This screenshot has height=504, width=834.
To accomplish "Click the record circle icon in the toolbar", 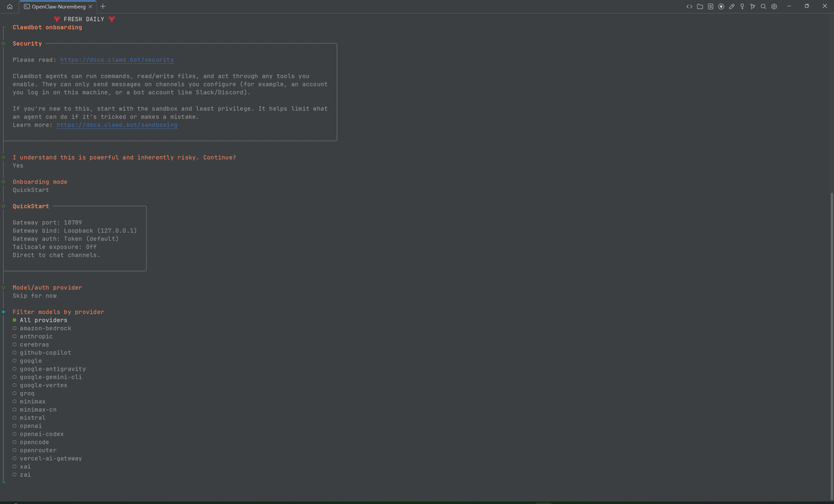I will point(721,7).
